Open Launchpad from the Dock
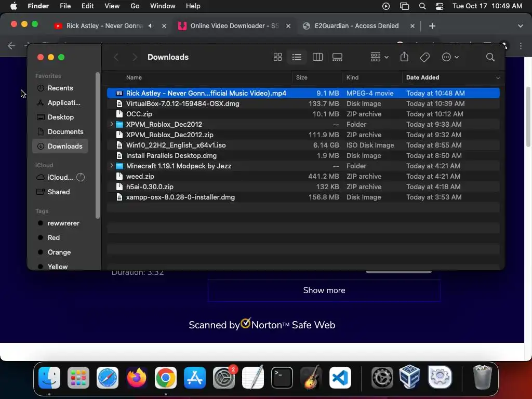Screen dimensions: 532x399 [x=78, y=378]
